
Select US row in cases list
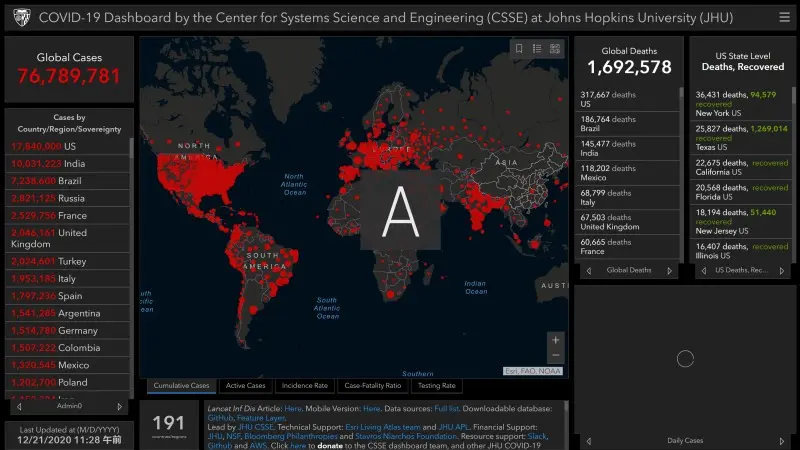67,146
